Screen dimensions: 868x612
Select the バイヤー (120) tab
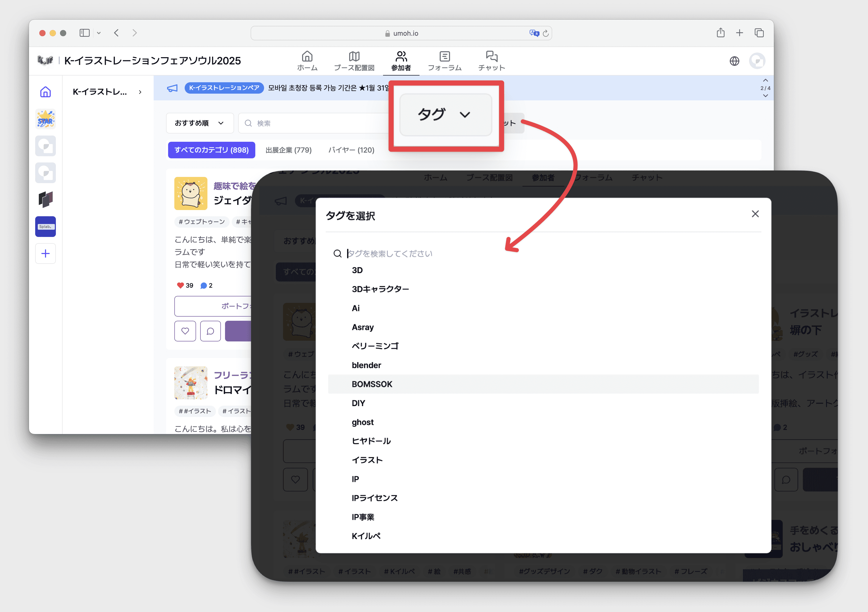(x=351, y=150)
